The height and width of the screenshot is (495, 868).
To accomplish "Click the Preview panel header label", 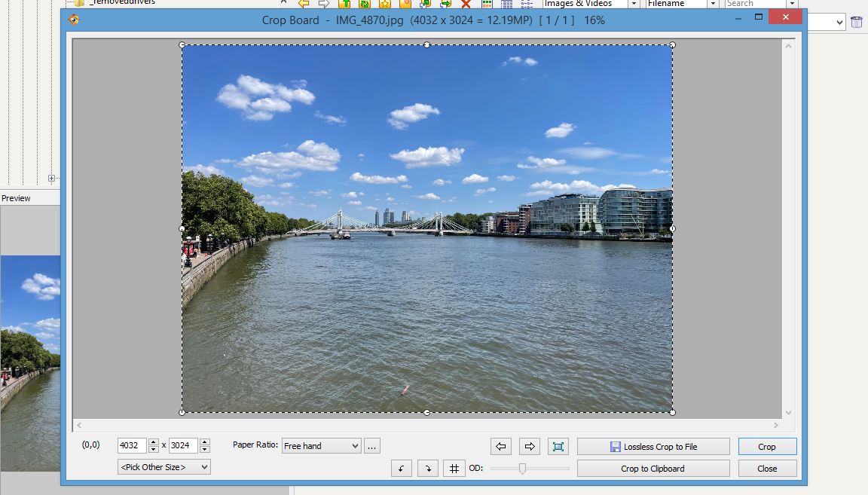I will [x=16, y=198].
